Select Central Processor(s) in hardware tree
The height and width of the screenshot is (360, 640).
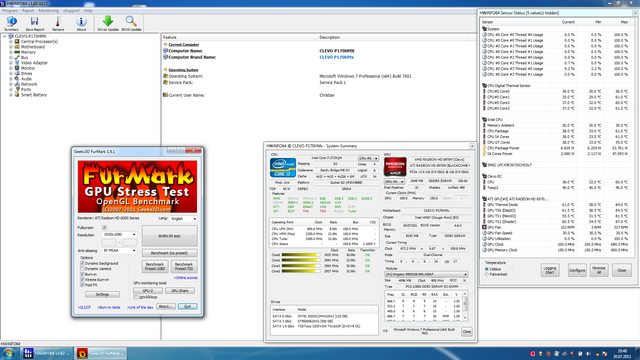pos(39,42)
